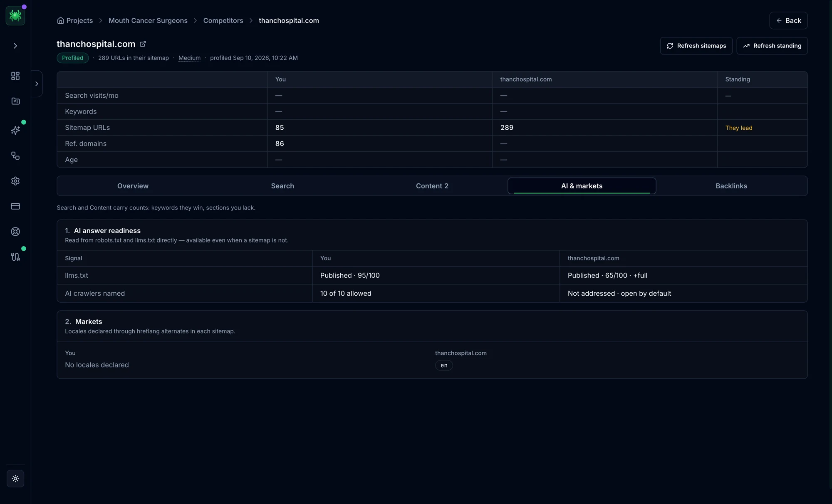
Task: Click your Sitemap URLs value 85
Action: (x=280, y=128)
